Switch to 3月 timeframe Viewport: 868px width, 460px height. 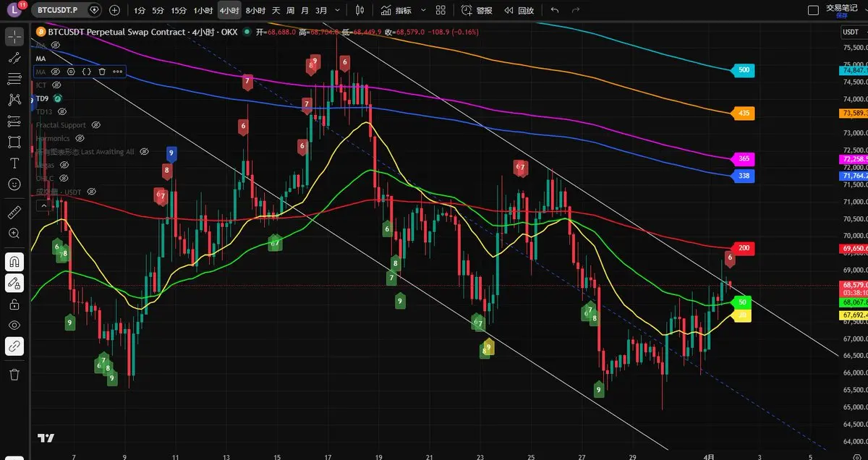click(321, 10)
